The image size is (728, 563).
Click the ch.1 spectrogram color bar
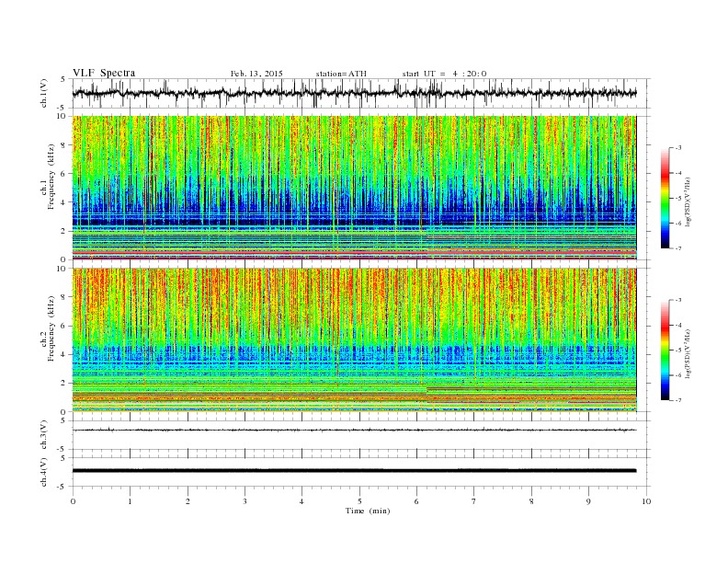tap(665, 198)
